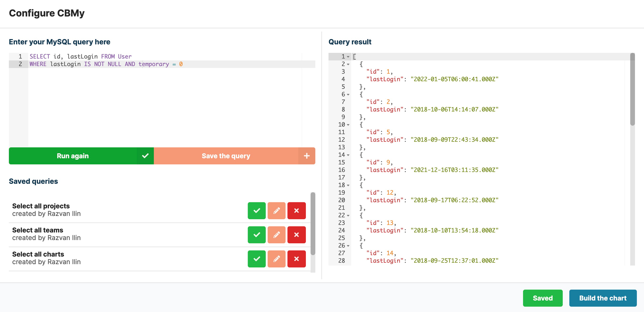Click the Build the chart button
The image size is (644, 312).
603,298
